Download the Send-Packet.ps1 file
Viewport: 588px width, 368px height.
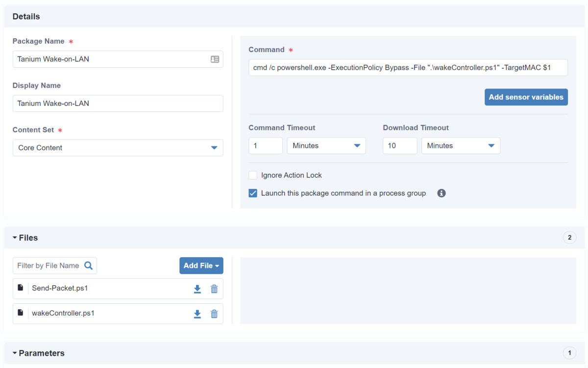click(197, 289)
